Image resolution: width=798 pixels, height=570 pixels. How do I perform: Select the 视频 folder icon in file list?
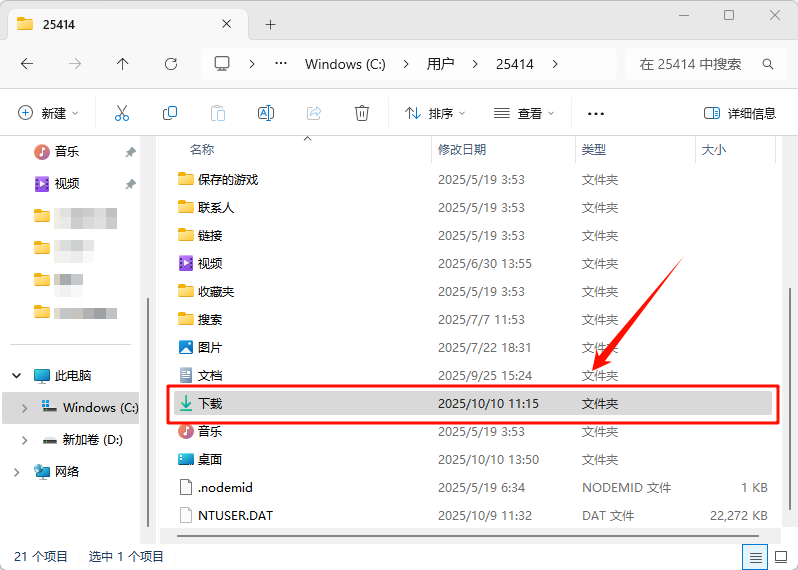click(x=186, y=264)
